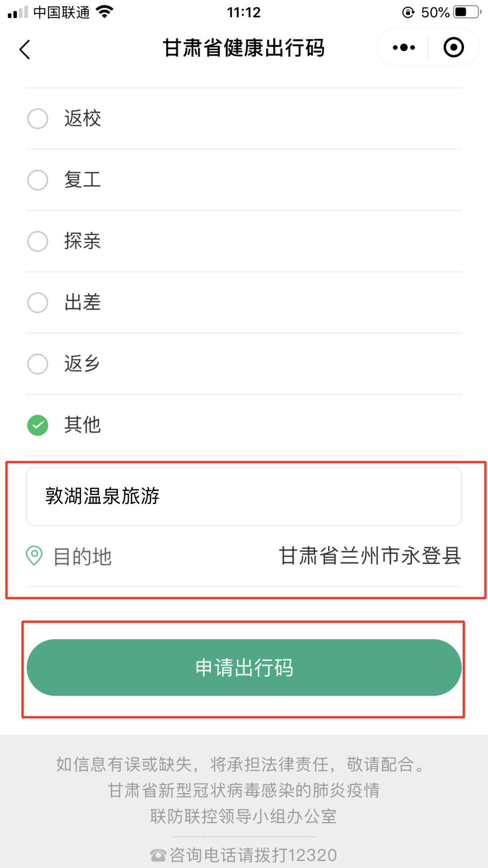
Task: Tap the Wi-Fi status icon
Action: [105, 12]
